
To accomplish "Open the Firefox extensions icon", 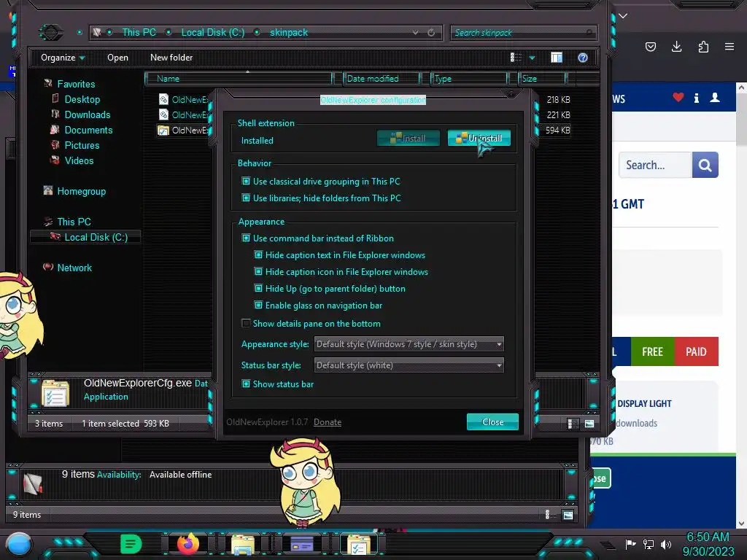I will pos(703,46).
